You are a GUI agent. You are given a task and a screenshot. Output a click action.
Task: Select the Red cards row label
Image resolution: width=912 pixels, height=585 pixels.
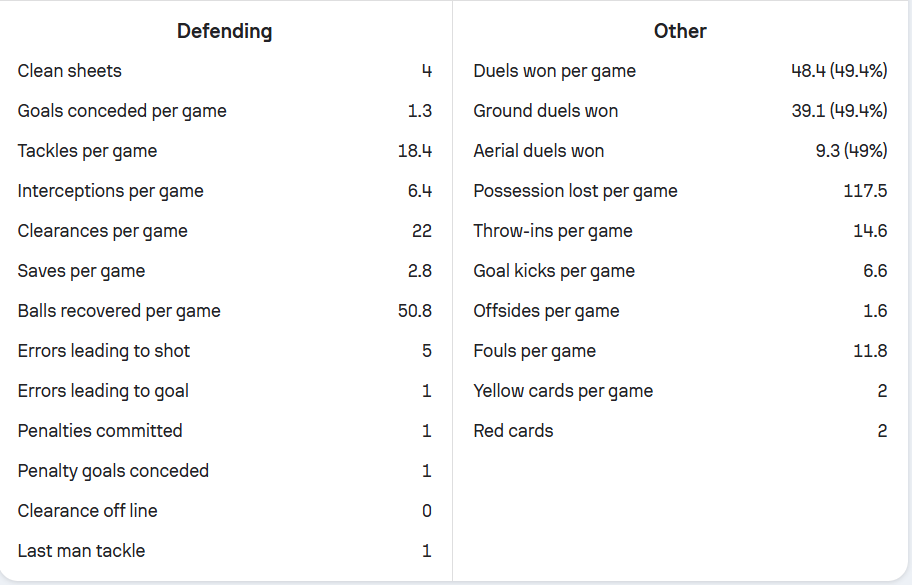[513, 431]
